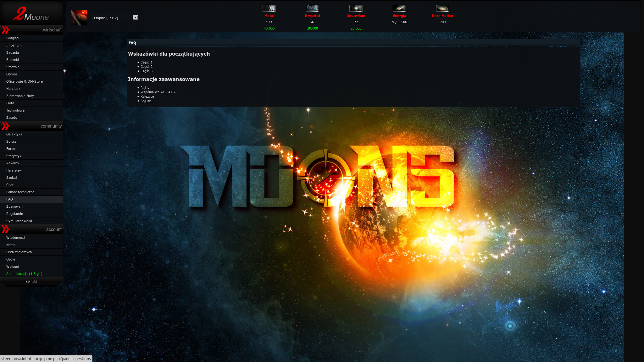Open the Handlarz trader page
This screenshot has width=644, height=362.
31,89
